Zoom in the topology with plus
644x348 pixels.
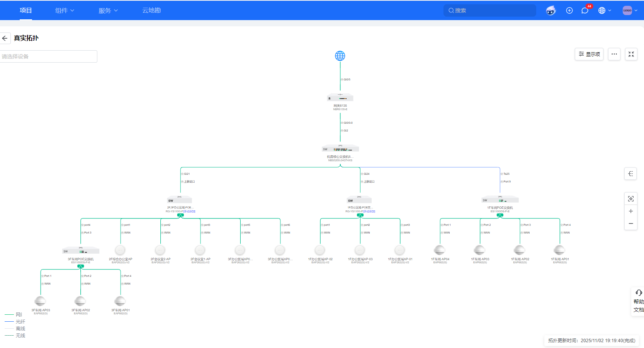coord(631,211)
